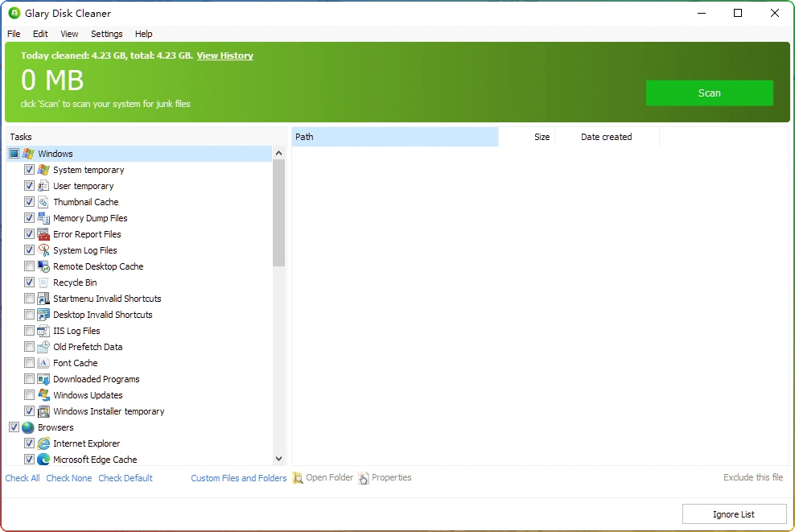Click the View History link
795x532 pixels.
point(224,56)
